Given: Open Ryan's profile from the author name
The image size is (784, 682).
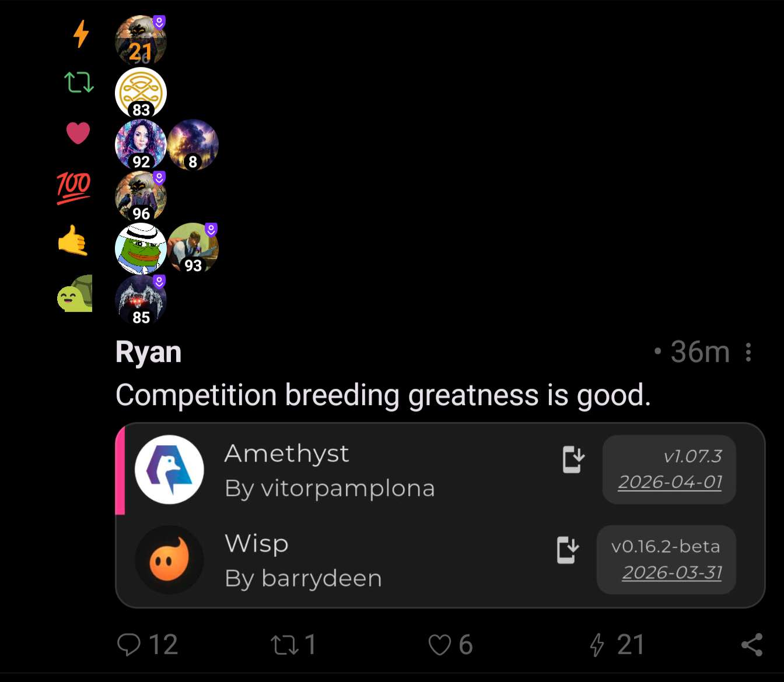Looking at the screenshot, I should (148, 352).
